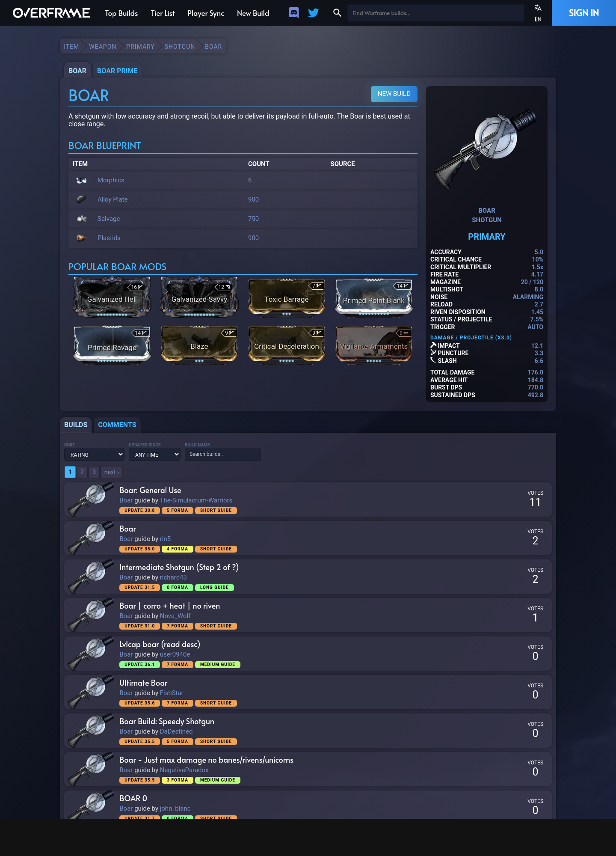Click the Alloy Plate resource icon
616x856 pixels.
(x=81, y=199)
